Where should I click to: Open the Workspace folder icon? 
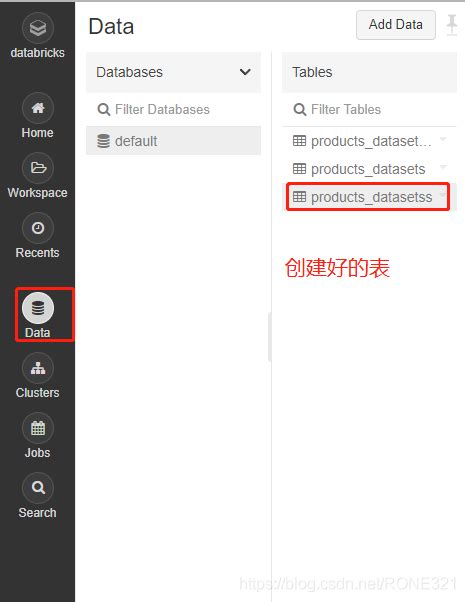38,168
